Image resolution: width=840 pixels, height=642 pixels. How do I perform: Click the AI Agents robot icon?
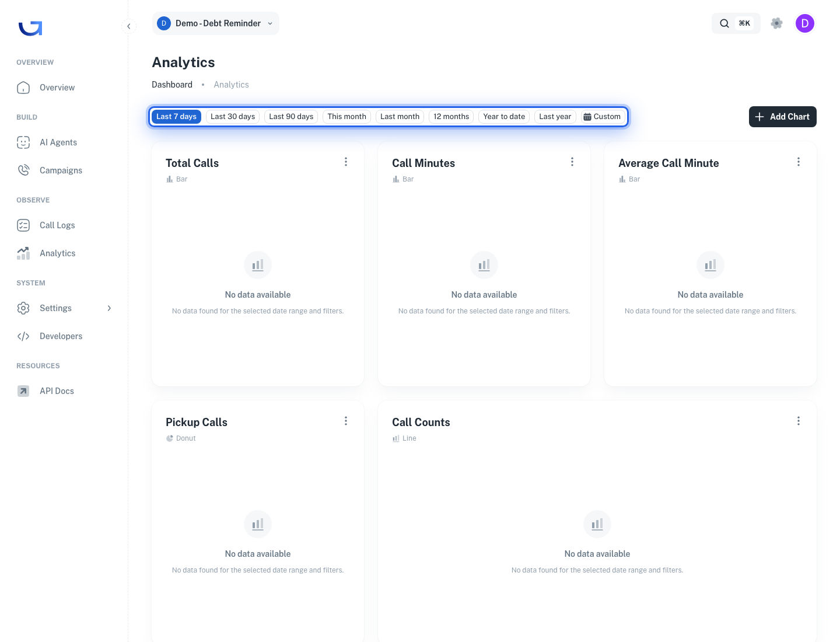(x=23, y=142)
